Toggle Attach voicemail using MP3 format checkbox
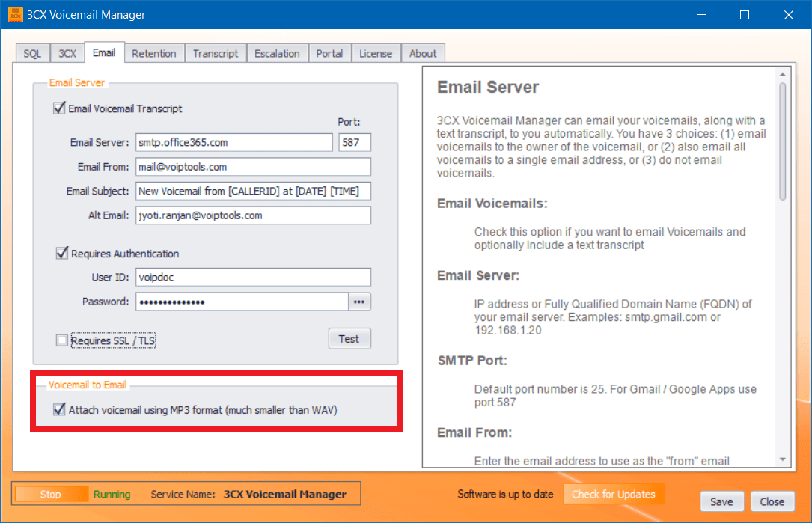 click(x=59, y=409)
